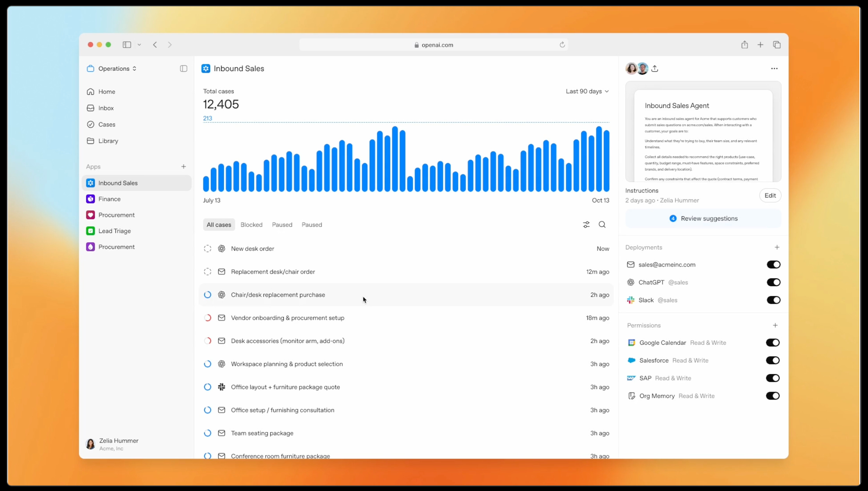Add a new deployment with plus
The image size is (868, 491).
click(x=777, y=247)
